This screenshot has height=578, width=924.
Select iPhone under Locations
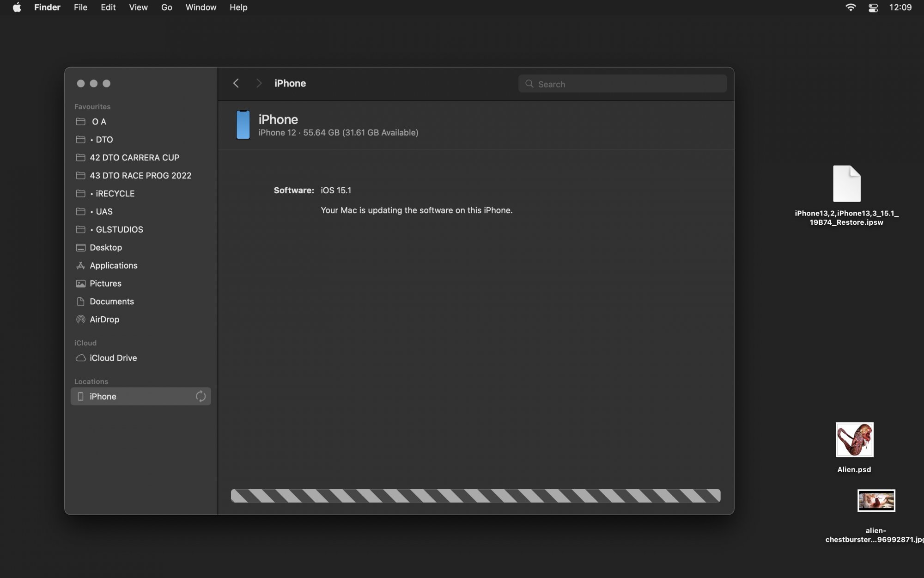tap(103, 396)
